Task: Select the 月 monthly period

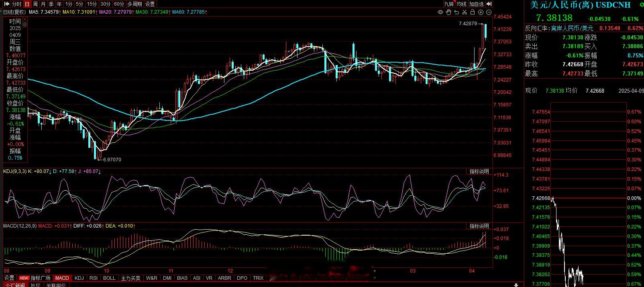Action: tap(43, 4)
